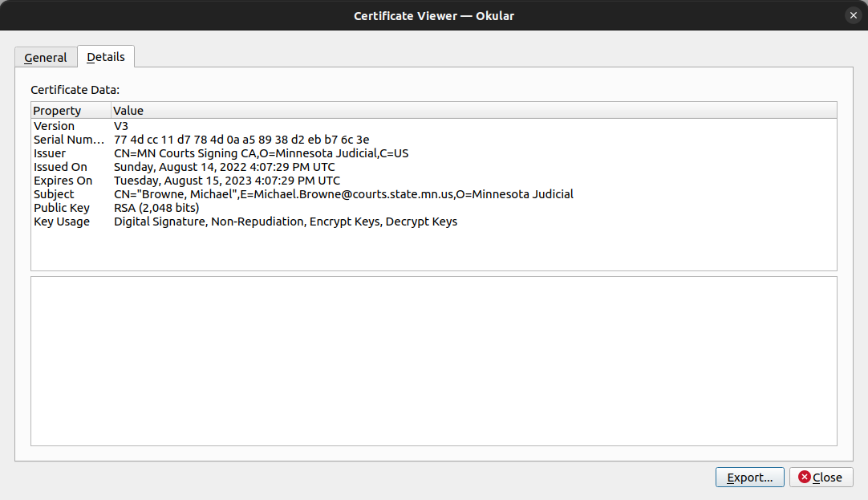
Task: Click the RSA (2,048 bits) value
Action: click(x=156, y=208)
